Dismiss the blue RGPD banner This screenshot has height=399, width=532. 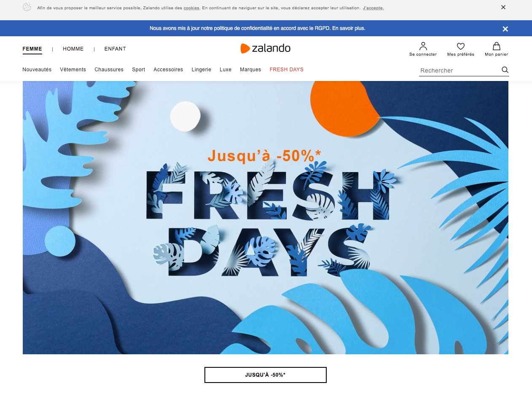tap(505, 29)
